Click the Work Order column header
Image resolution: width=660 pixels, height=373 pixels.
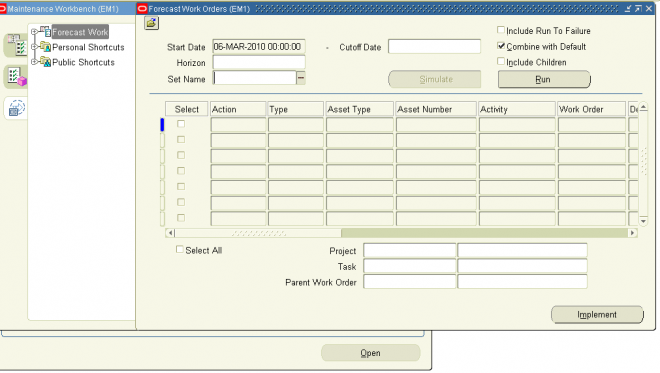tap(591, 109)
